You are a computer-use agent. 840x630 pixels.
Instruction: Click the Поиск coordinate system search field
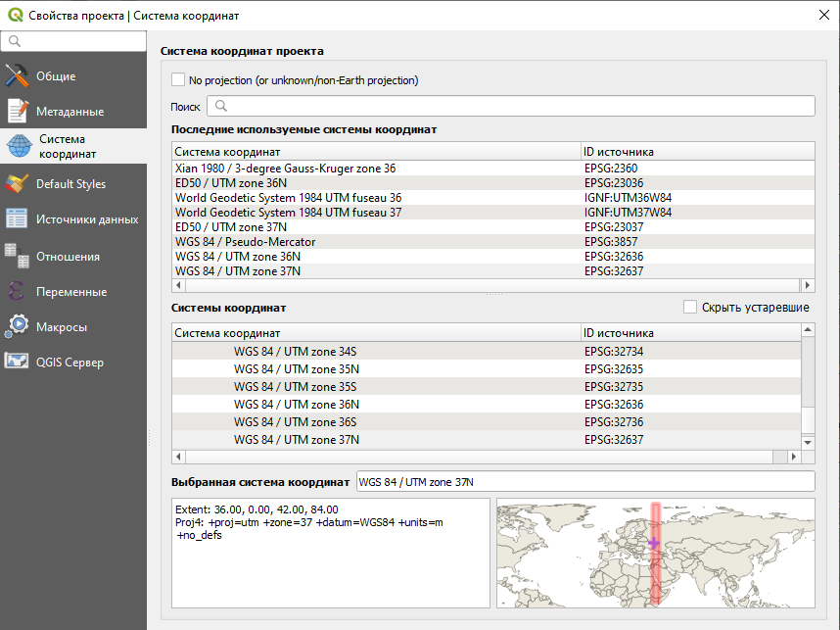click(x=509, y=107)
